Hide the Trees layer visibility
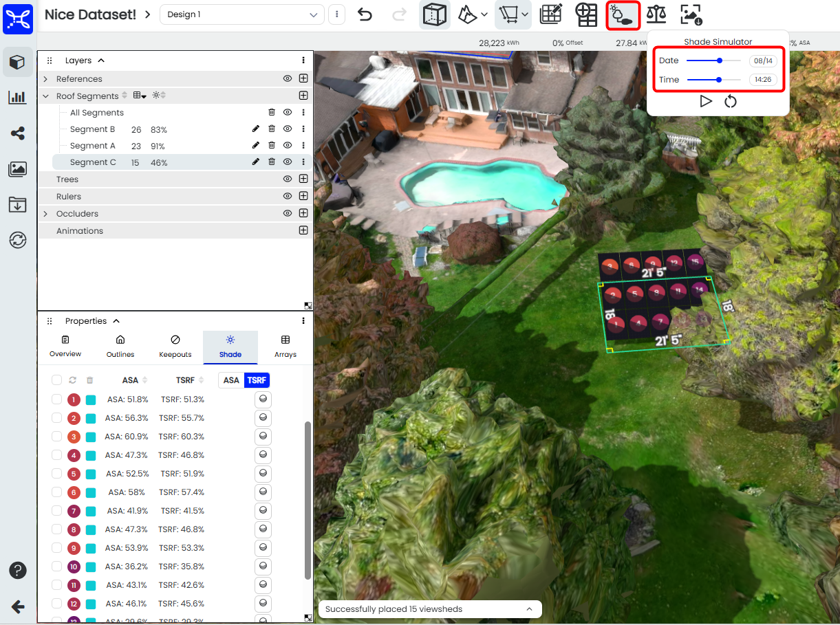This screenshot has height=625, width=840. pos(288,179)
